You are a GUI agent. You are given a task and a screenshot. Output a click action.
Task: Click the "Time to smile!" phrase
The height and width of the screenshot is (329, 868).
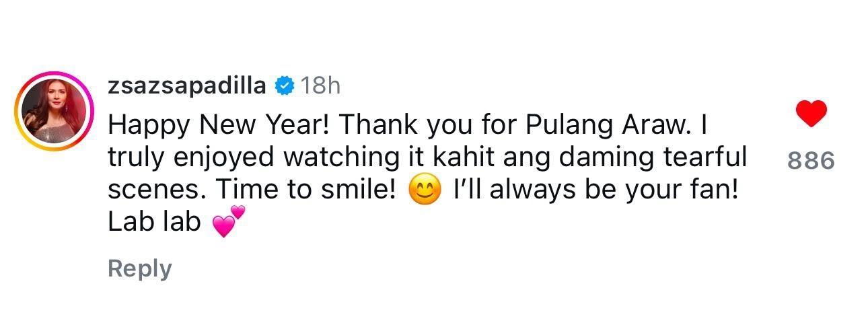(x=305, y=190)
